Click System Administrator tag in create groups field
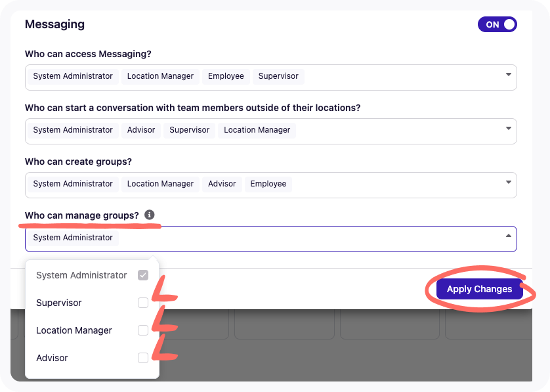550x392 pixels. 73,184
